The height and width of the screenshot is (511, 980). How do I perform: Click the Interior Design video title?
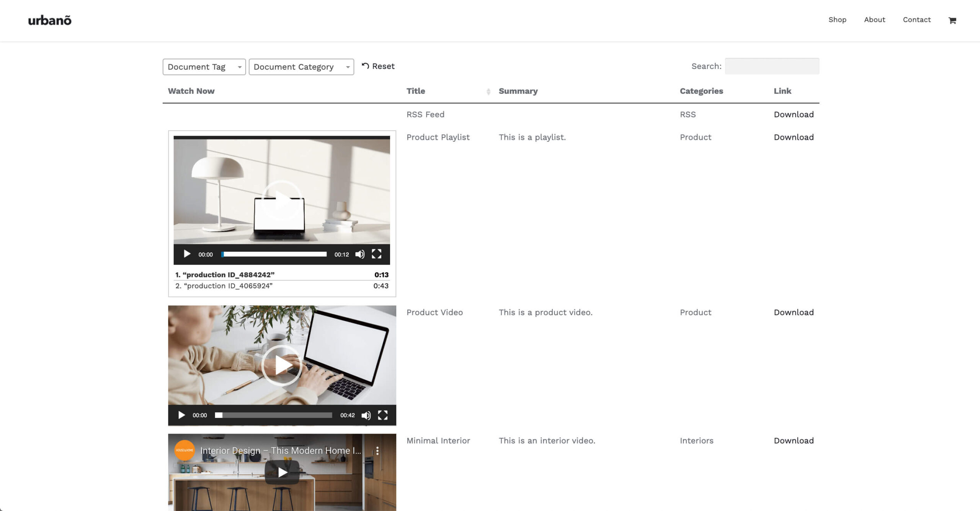tap(281, 451)
